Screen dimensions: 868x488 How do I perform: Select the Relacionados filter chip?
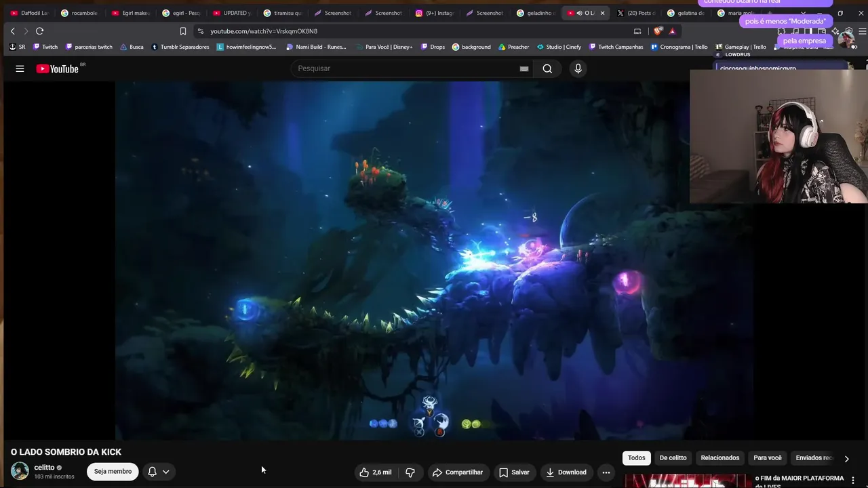coord(720,458)
